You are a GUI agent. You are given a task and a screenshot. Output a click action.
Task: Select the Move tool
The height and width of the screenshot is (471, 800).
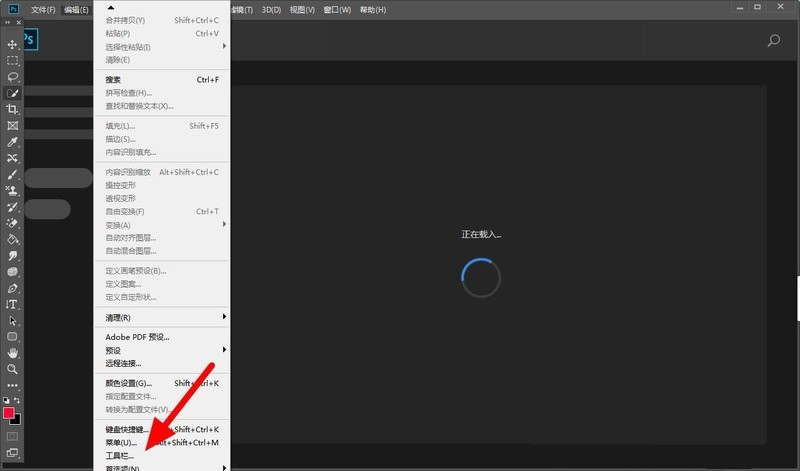point(12,44)
